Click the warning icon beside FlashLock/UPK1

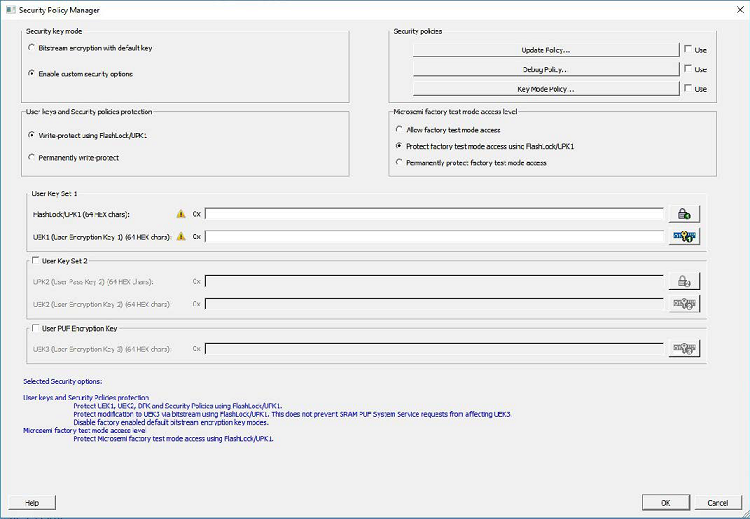(x=181, y=213)
